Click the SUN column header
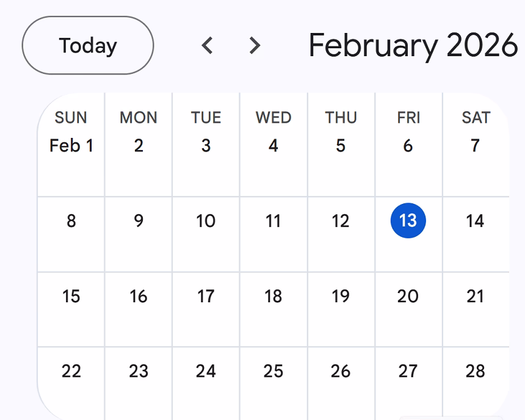 point(71,117)
